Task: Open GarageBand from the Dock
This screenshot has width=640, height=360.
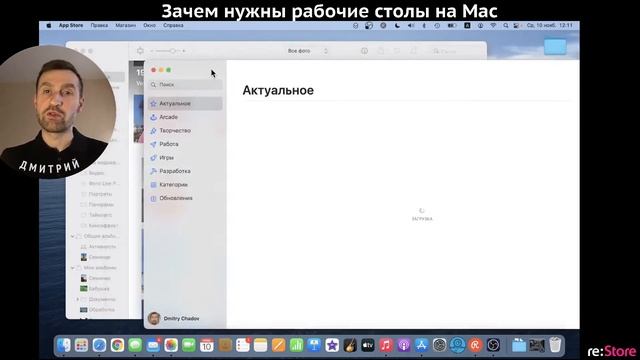Action: pos(350,345)
